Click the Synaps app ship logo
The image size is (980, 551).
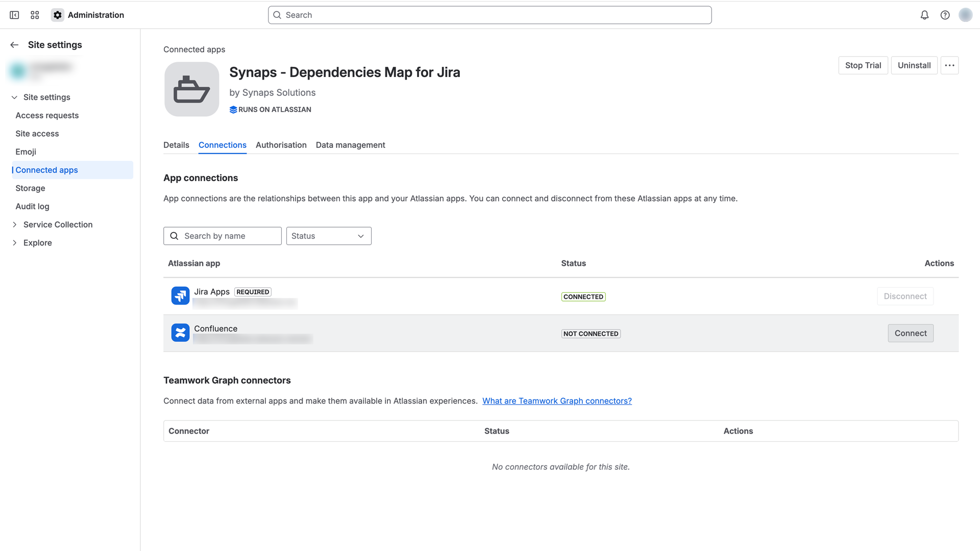192,89
